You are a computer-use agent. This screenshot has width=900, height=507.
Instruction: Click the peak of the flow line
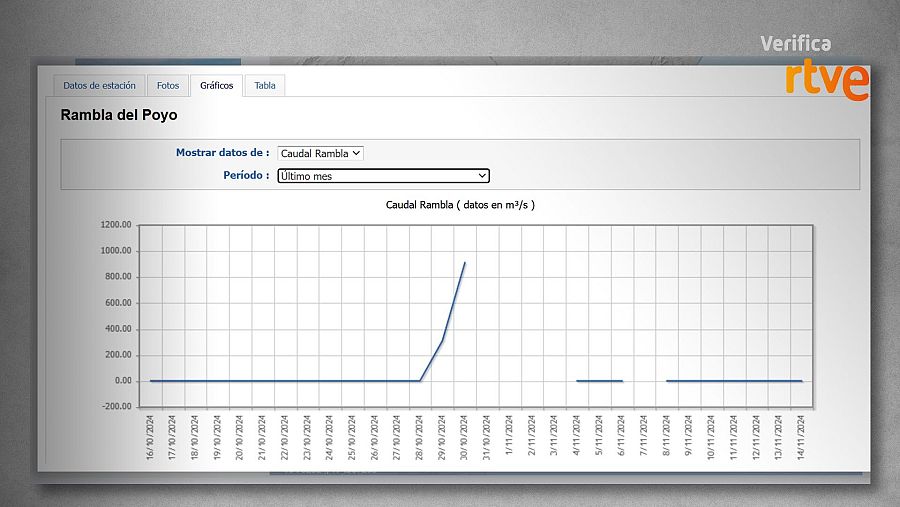coord(465,263)
